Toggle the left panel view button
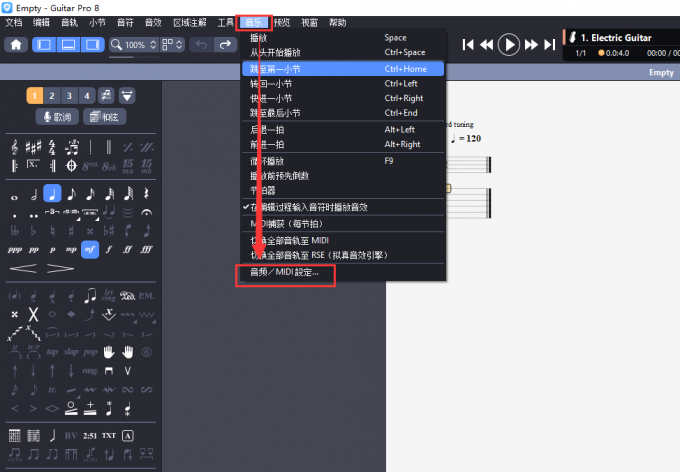Viewport: 680px width, 472px height. (44, 44)
